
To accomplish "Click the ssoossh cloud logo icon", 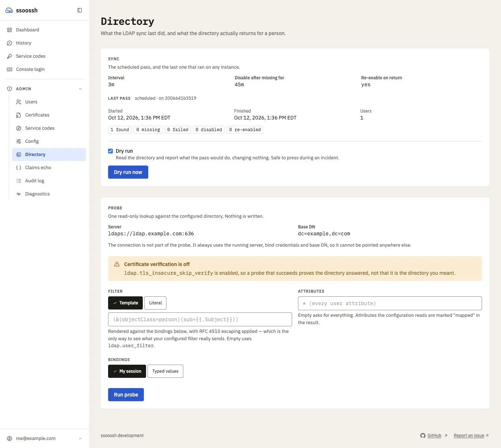I will 9,10.
